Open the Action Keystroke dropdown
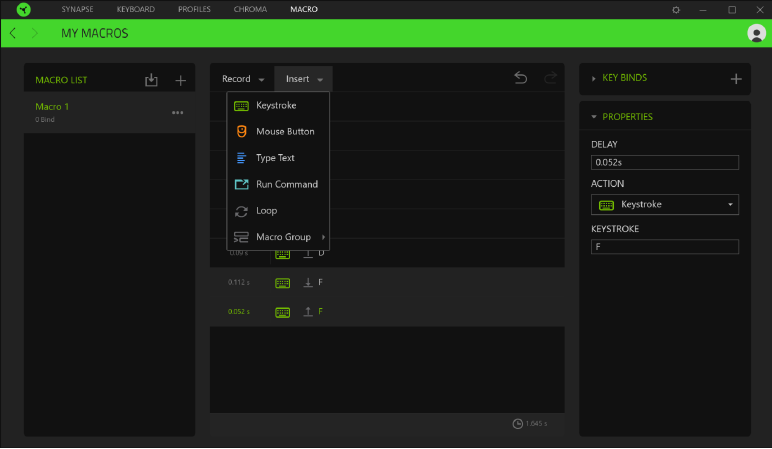Screen dimensions: 772x449 665,204
